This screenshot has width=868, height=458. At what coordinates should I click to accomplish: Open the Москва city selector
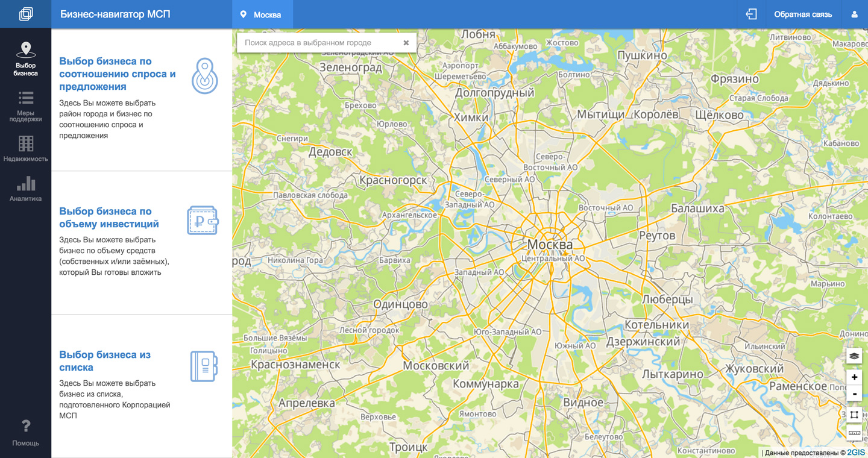(262, 14)
